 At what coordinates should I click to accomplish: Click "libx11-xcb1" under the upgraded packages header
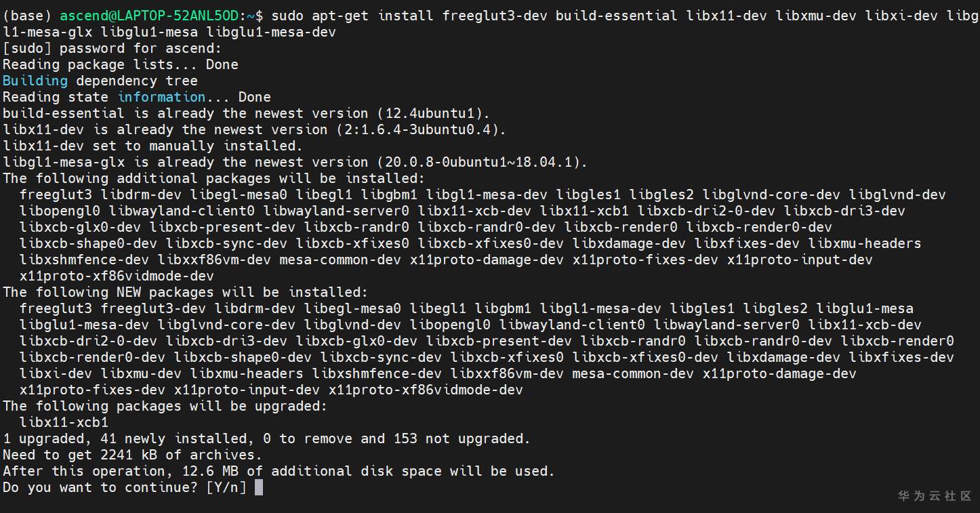(x=64, y=422)
